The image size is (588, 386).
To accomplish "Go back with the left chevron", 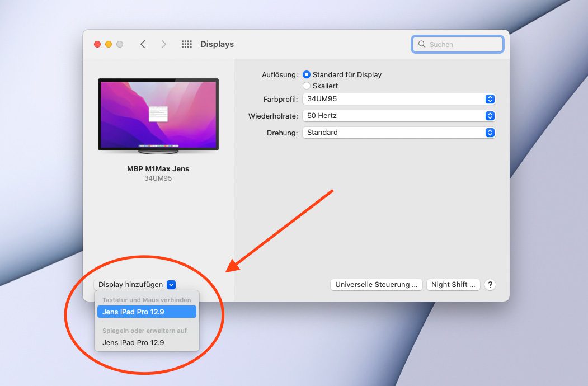I will click(x=143, y=44).
